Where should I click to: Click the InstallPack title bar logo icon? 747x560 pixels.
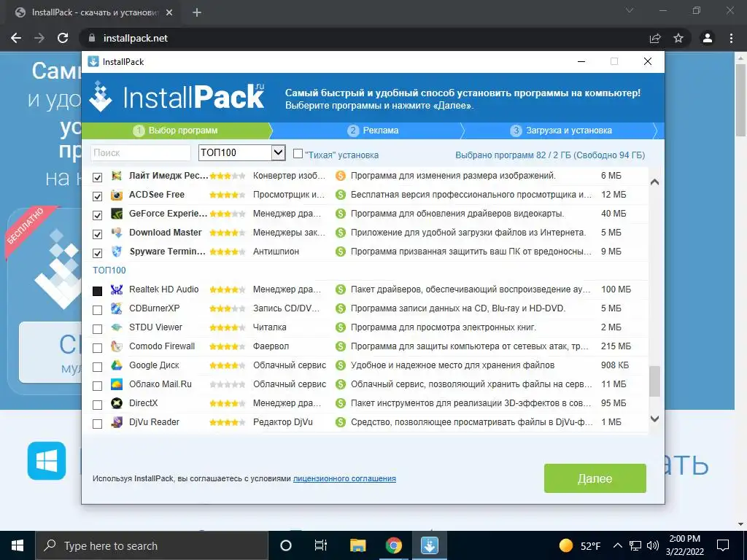coord(93,61)
